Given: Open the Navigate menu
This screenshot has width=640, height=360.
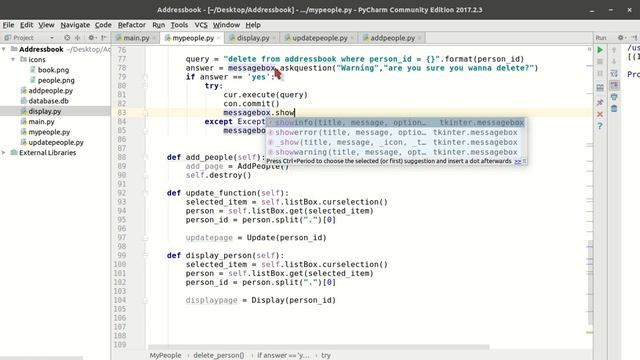Looking at the screenshot, I should (x=75, y=25).
